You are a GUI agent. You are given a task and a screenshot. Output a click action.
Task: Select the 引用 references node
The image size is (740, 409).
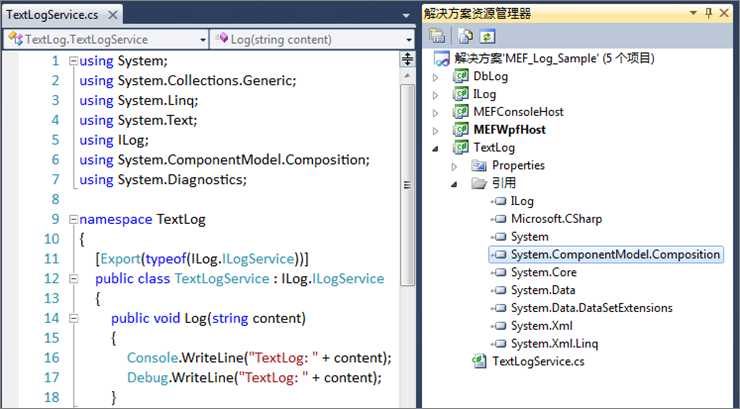tap(504, 183)
